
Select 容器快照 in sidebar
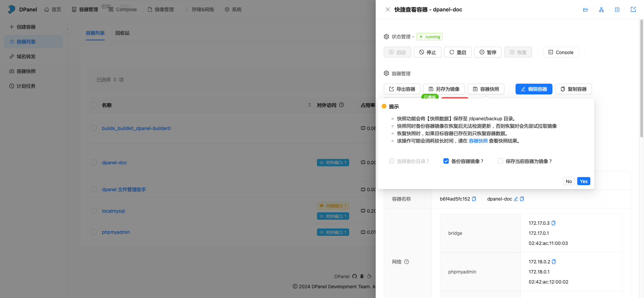[x=34, y=71]
